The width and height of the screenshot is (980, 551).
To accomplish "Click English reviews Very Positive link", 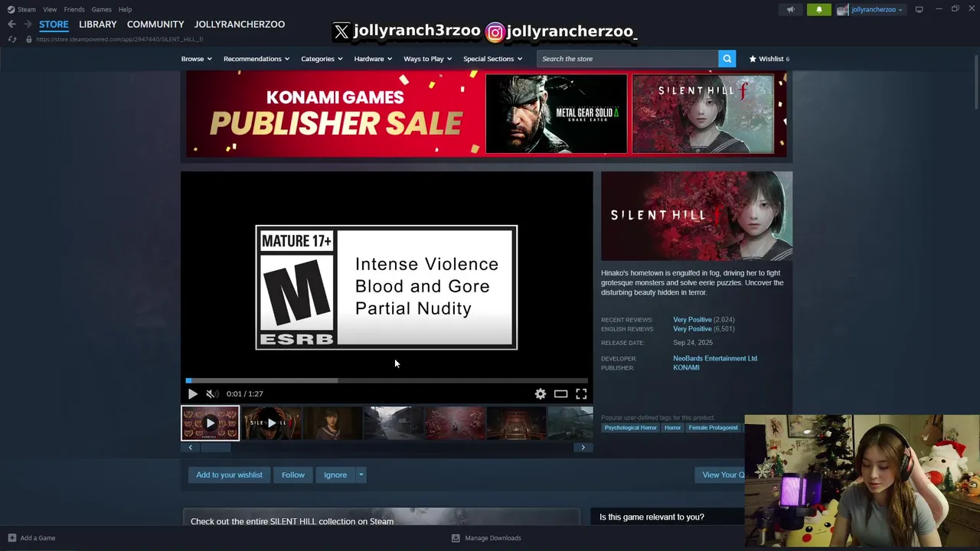I will [x=692, y=329].
